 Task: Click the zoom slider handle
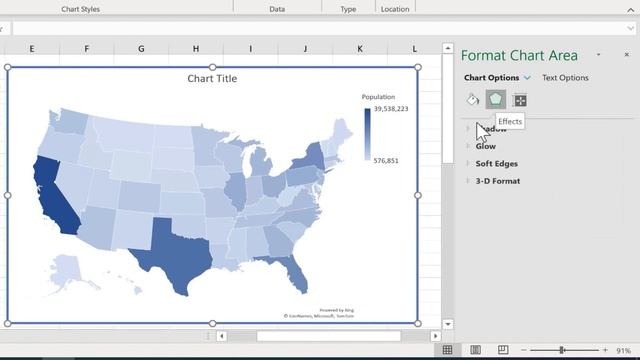562,350
